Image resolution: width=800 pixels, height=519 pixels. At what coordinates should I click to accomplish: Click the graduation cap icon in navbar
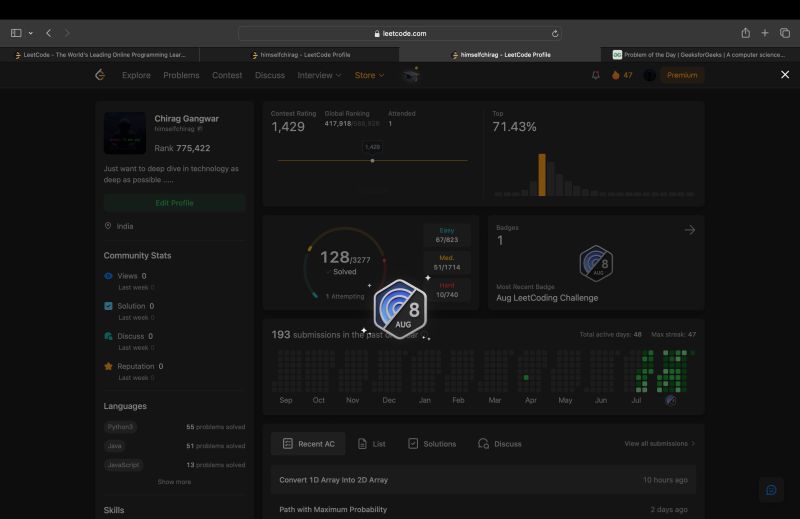pyautogui.click(x=411, y=75)
